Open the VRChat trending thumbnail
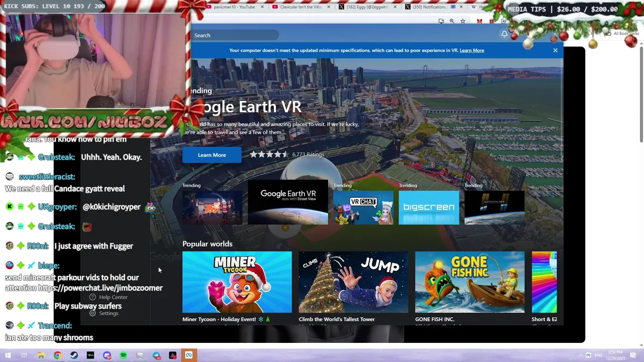Image resolution: width=644 pixels, height=362 pixels. (363, 207)
